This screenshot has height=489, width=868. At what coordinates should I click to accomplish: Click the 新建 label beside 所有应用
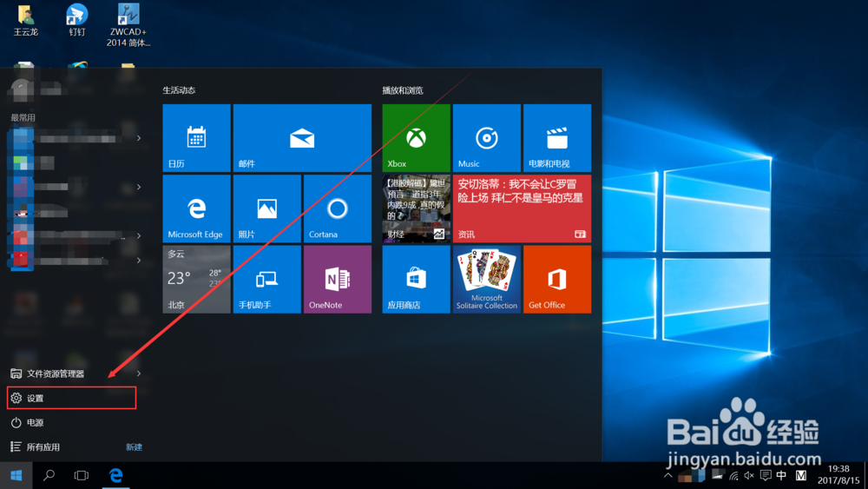click(134, 447)
